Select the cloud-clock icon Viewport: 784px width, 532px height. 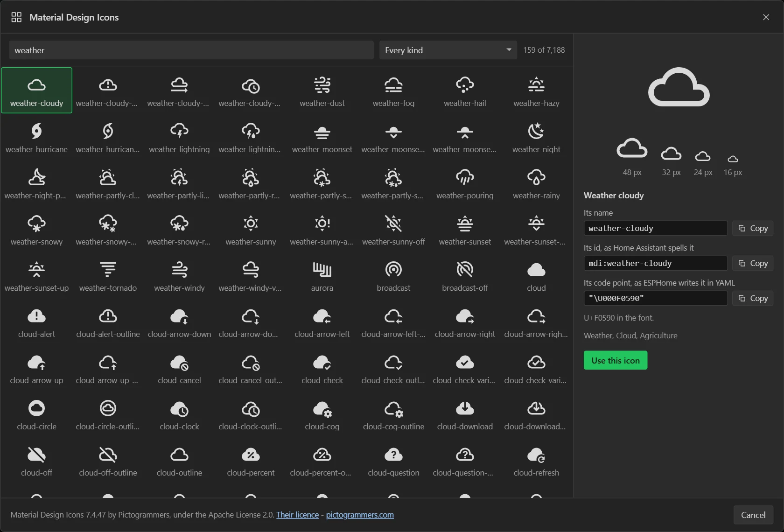point(179,414)
